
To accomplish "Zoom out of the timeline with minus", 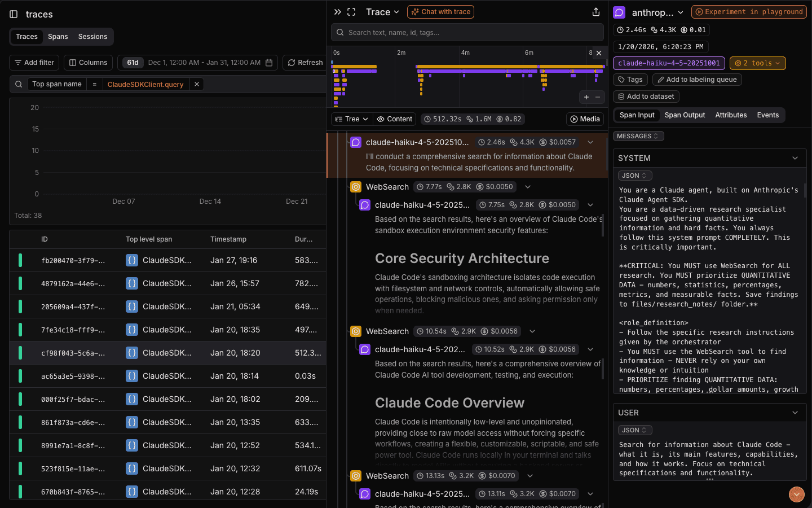I will coord(598,97).
